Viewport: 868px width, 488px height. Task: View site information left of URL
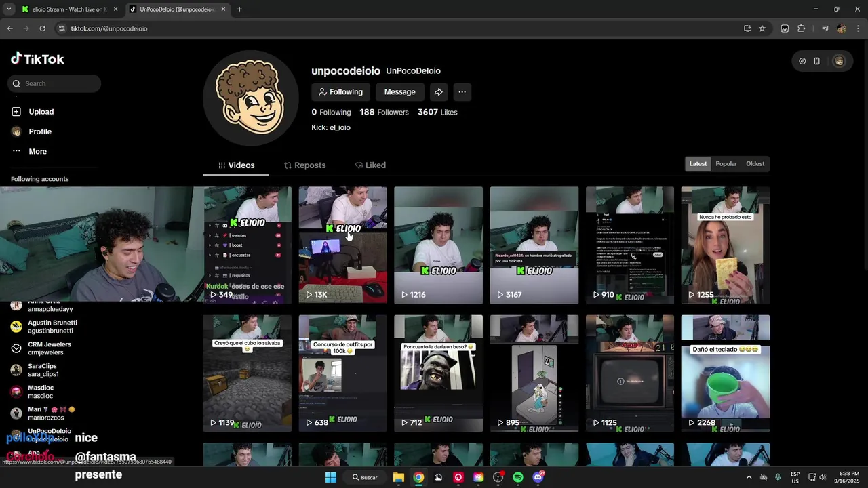click(62, 28)
